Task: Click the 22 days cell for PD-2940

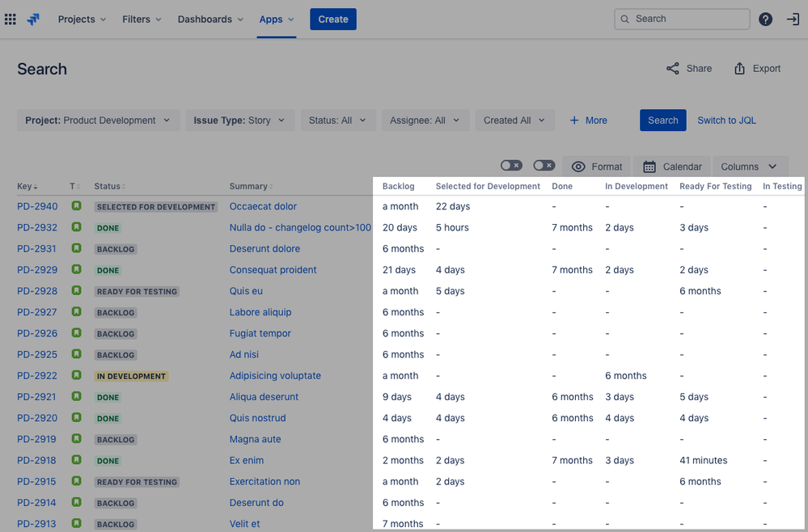Action: point(452,206)
